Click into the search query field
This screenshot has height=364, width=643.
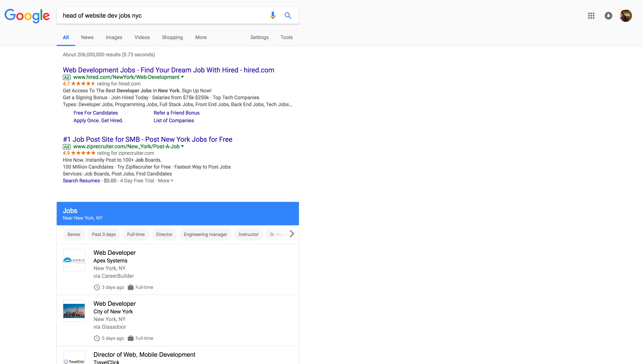(162, 16)
